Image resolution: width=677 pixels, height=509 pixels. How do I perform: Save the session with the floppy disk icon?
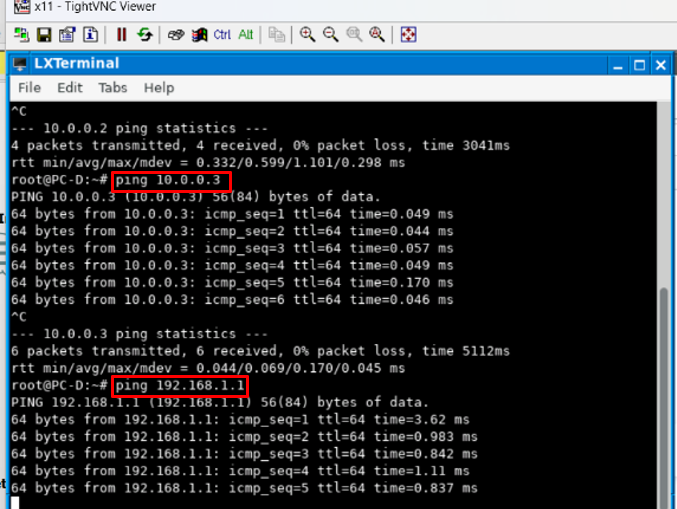click(x=44, y=35)
